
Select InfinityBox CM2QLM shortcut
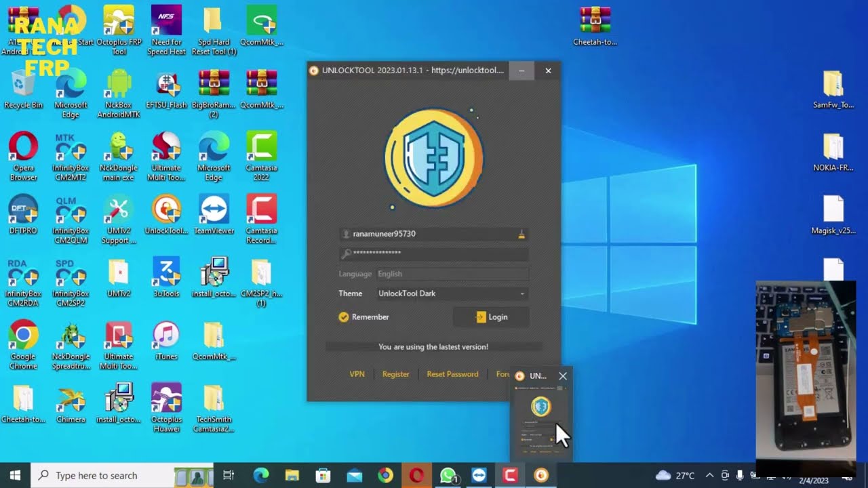[71, 220]
